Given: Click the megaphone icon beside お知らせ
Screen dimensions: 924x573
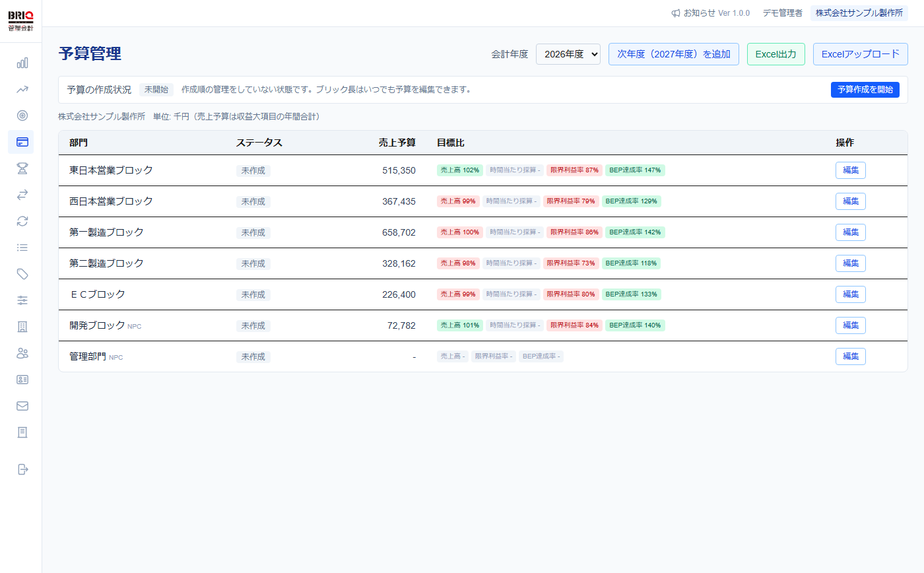Looking at the screenshot, I should 676,13.
